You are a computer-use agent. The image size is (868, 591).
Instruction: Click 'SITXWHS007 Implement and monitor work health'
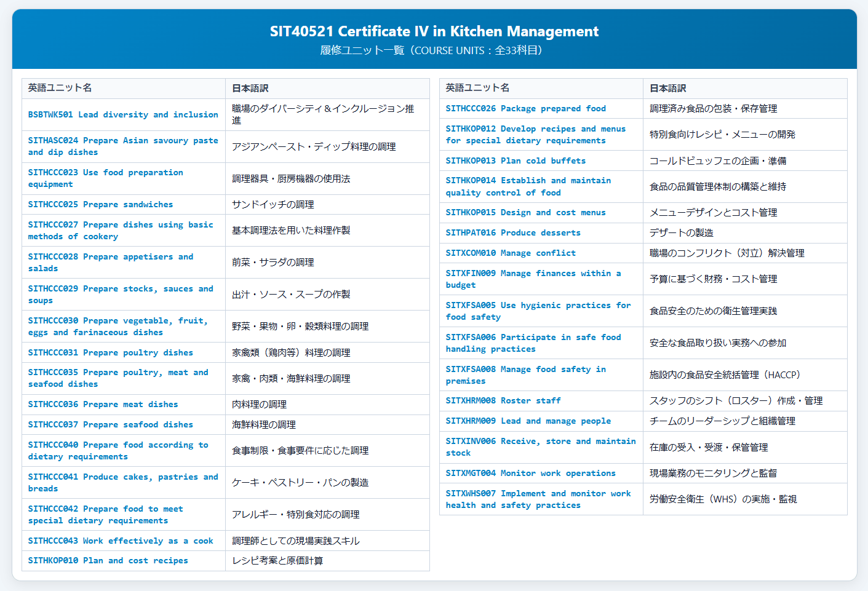pyautogui.click(x=538, y=499)
